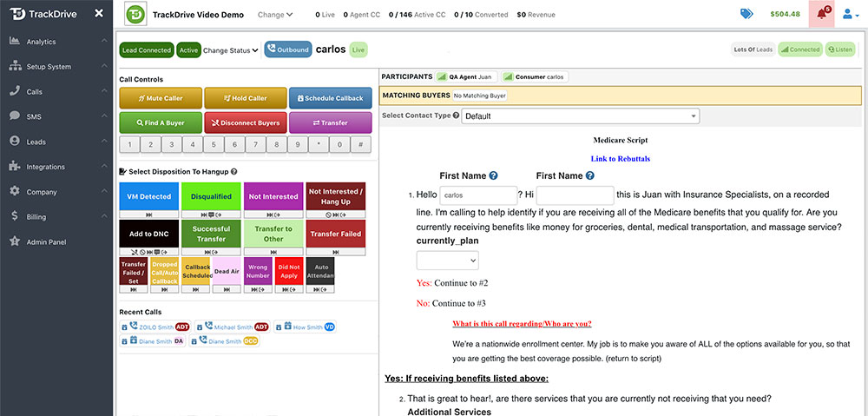
Task: Click first First Name help icon
Action: click(x=493, y=175)
